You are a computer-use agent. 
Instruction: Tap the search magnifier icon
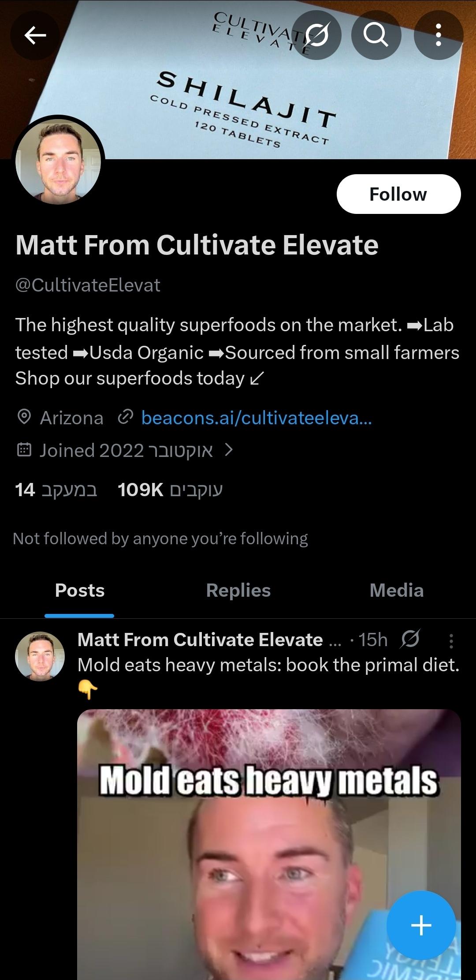376,35
